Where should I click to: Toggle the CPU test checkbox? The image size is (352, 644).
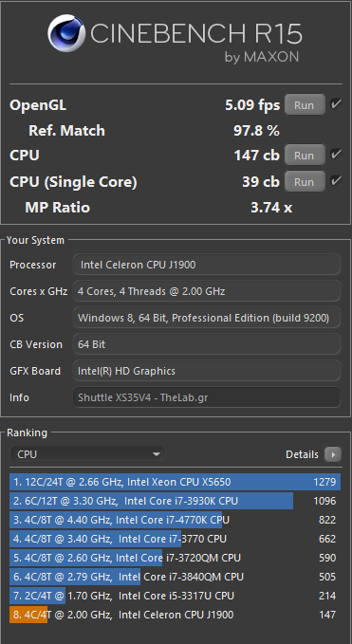[x=336, y=155]
